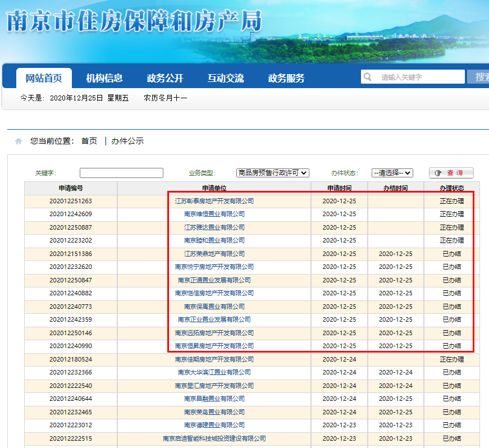Open 南京佳期房地产开发有限公司 entry
This screenshot has width=489, height=448.
tap(214, 359)
